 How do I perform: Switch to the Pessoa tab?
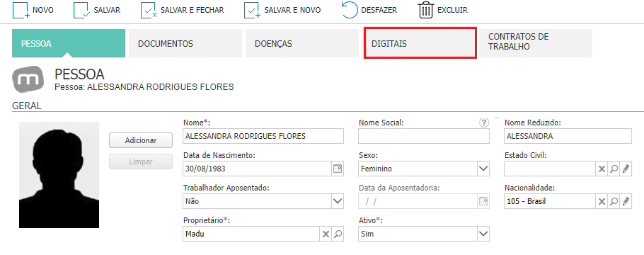[x=69, y=43]
